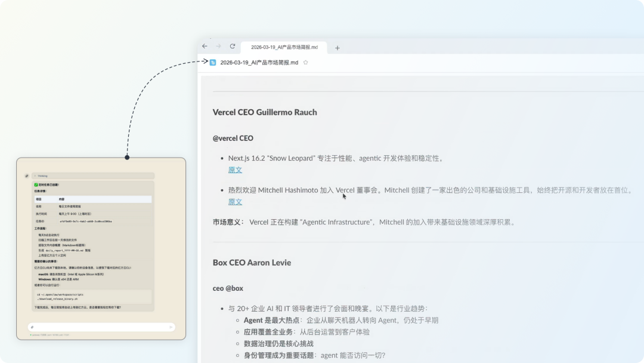Click the line starting with 与 20+ 企业 AI
This screenshot has width=644, height=363.
[x=328, y=309]
